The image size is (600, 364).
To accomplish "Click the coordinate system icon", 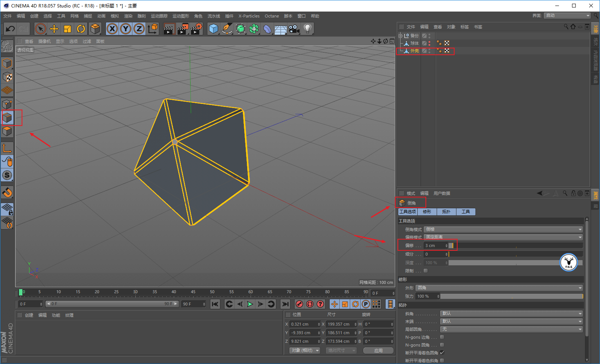I will [x=153, y=29].
